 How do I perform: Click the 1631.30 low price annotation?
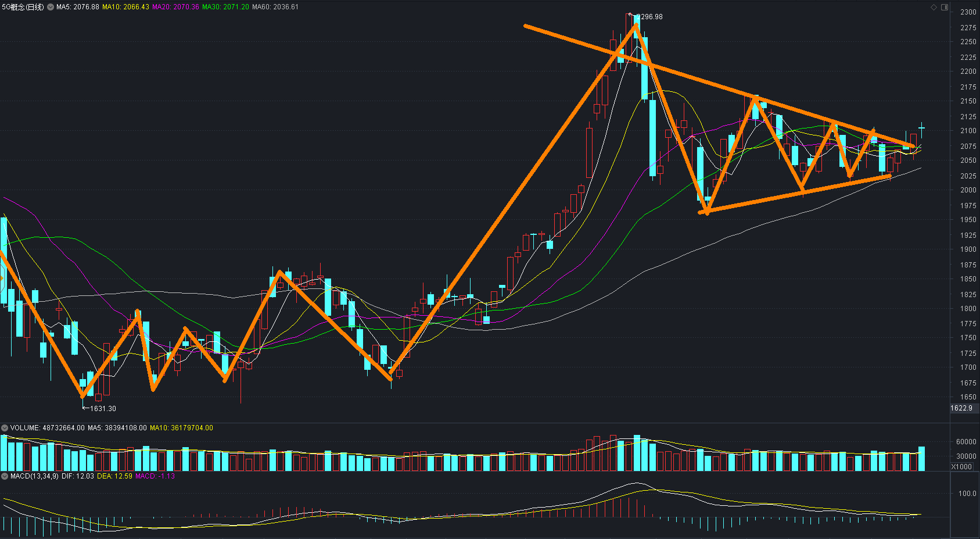pos(103,409)
